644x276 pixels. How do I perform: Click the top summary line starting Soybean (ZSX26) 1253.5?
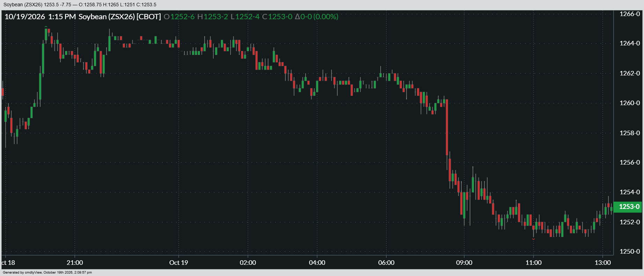pos(80,5)
